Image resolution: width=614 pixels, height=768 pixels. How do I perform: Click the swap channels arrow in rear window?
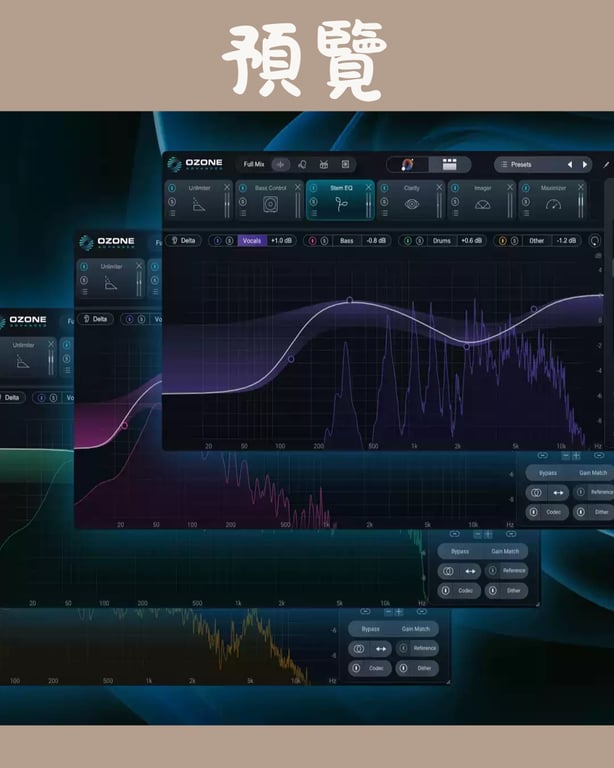[381, 648]
